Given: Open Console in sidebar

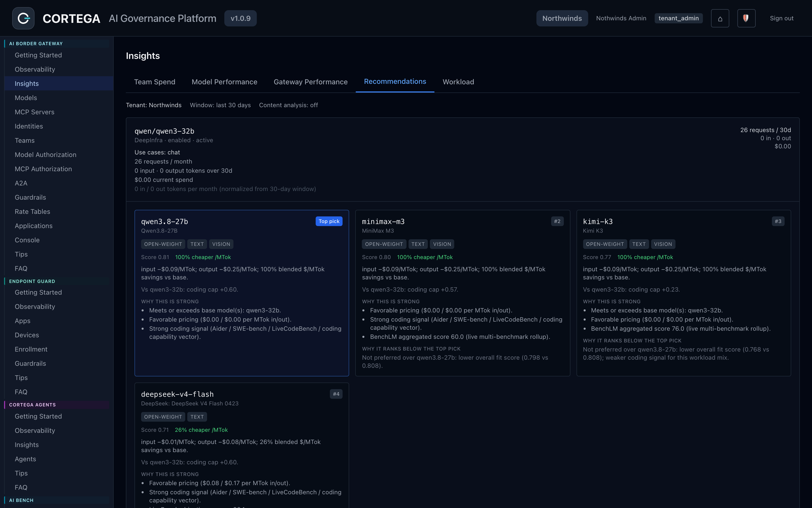Looking at the screenshot, I should 59,240.
